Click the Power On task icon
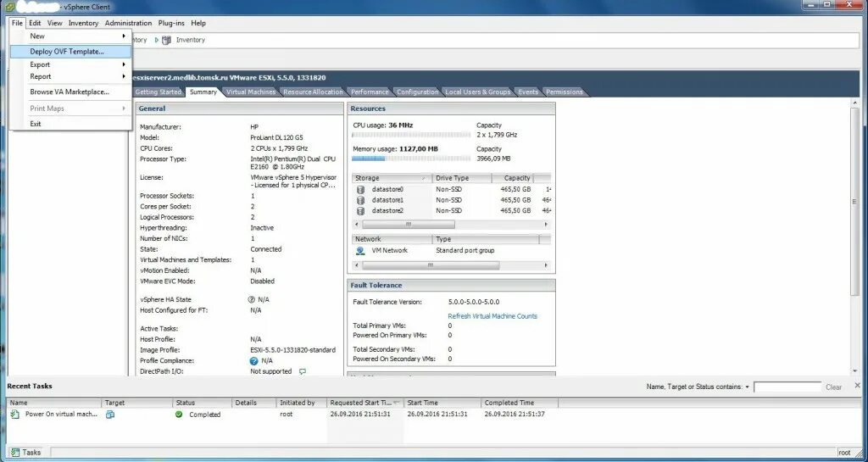The image size is (868, 462). pos(15,414)
